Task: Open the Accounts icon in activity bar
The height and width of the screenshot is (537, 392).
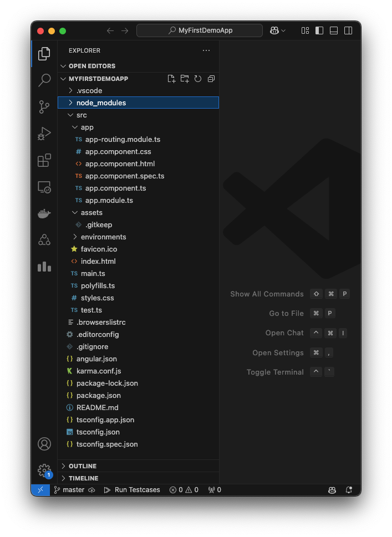Action: [44, 444]
